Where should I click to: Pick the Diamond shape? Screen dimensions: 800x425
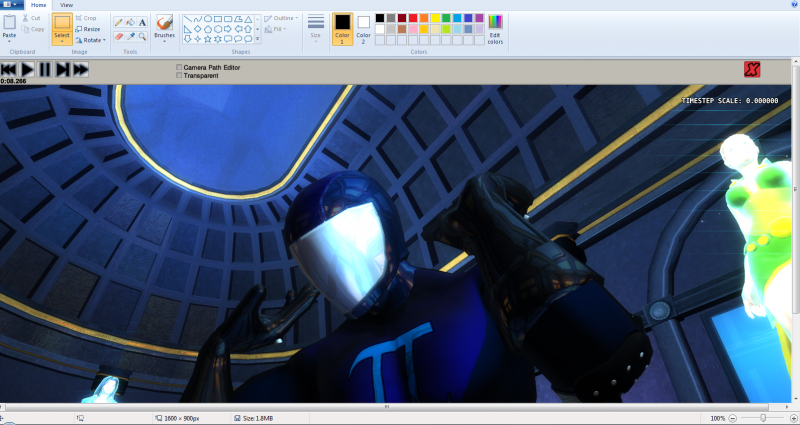click(198, 29)
